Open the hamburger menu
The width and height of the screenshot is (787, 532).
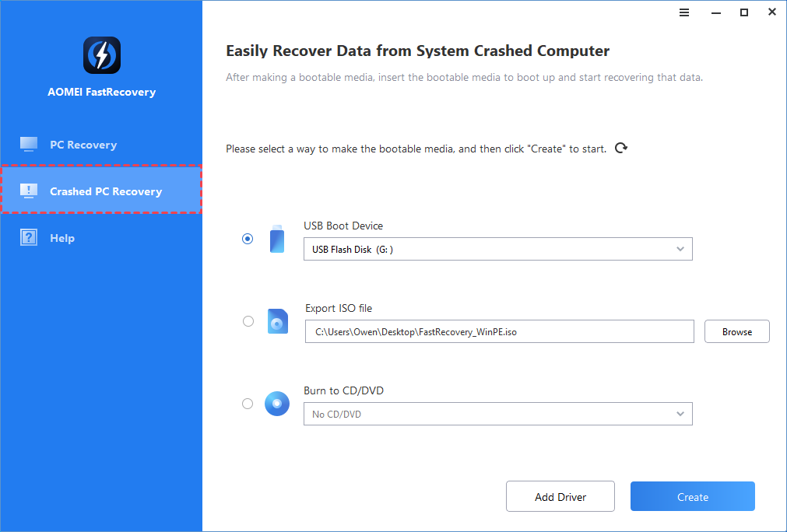click(x=683, y=12)
